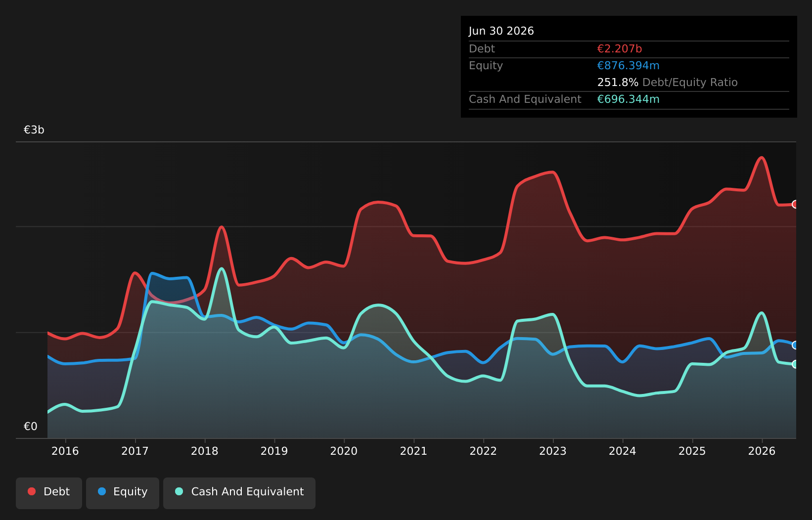Click the Debt row label in tooltip
The width and height of the screenshot is (812, 520).
tap(482, 49)
